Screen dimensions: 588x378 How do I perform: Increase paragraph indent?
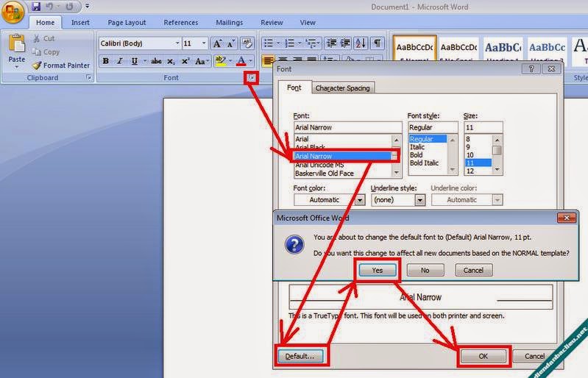coord(345,43)
